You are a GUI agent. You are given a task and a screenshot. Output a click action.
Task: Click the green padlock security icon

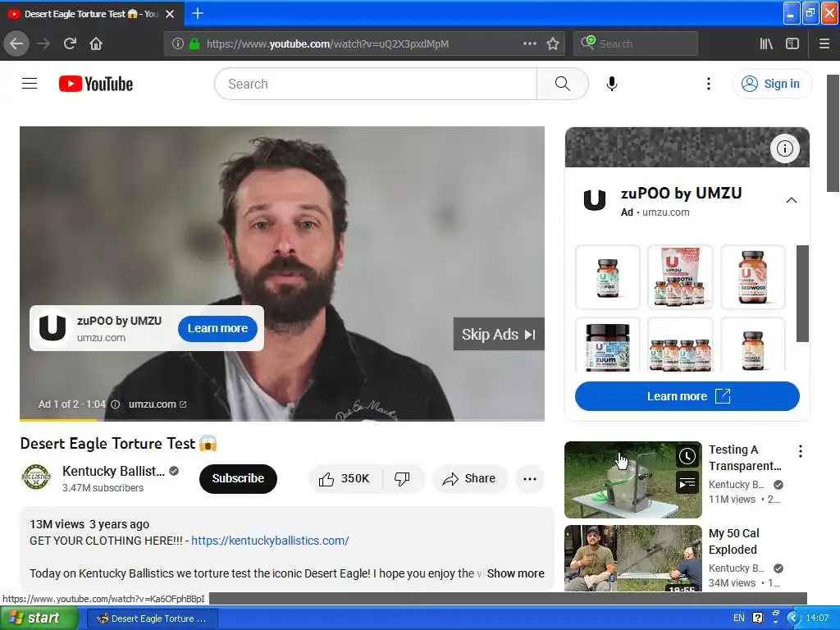pyautogui.click(x=194, y=44)
